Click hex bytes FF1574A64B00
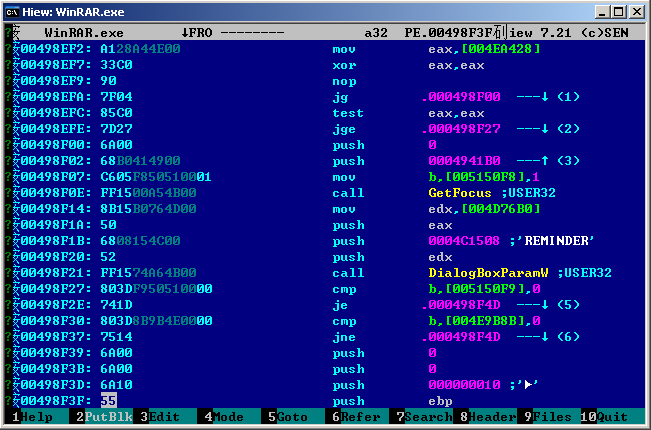This screenshot has width=651, height=430. tap(148, 273)
